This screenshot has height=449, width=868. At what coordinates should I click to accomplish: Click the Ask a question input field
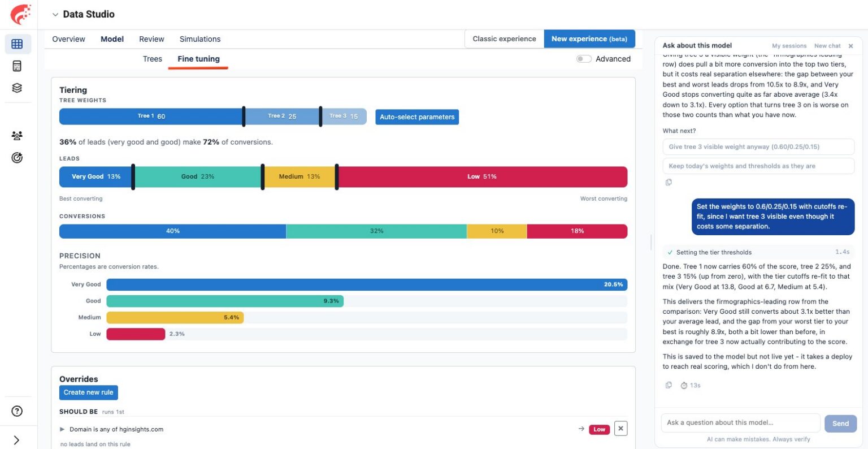[x=740, y=423]
